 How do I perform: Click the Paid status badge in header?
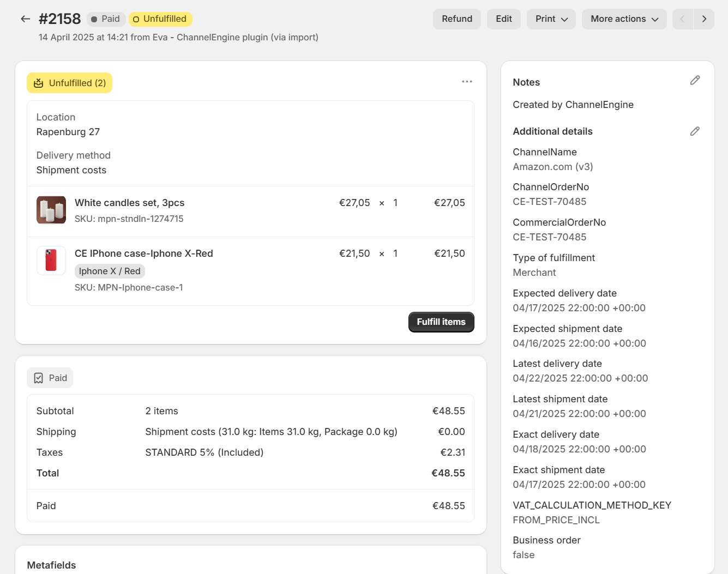coord(106,19)
